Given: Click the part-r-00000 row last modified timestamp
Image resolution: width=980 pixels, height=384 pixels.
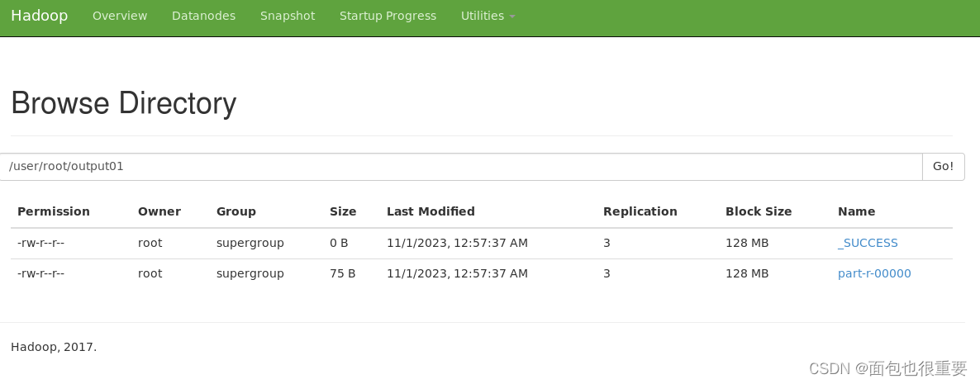Looking at the screenshot, I should (458, 273).
